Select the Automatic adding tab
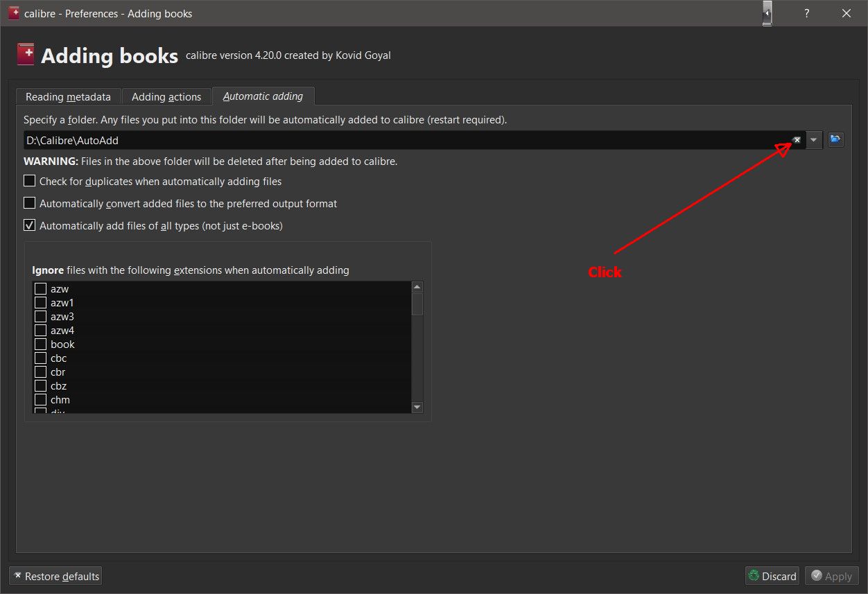 click(x=263, y=96)
